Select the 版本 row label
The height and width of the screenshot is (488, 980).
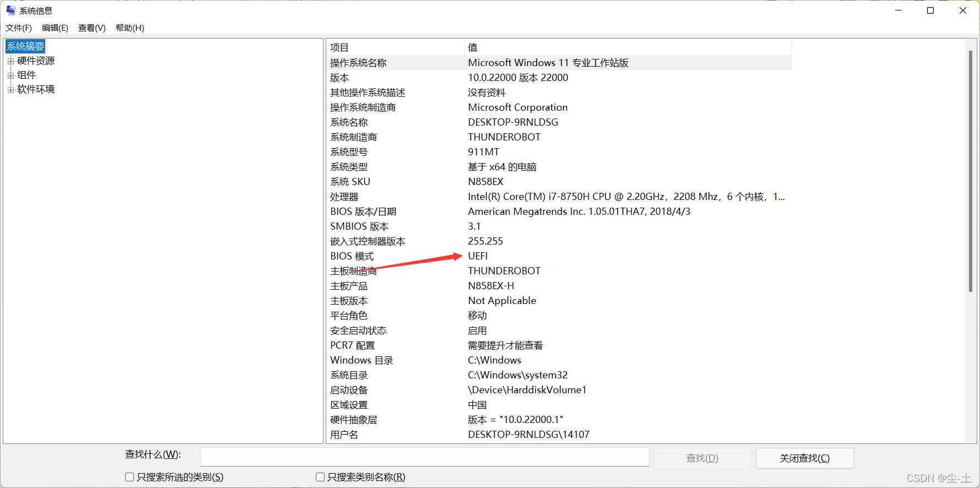[340, 78]
